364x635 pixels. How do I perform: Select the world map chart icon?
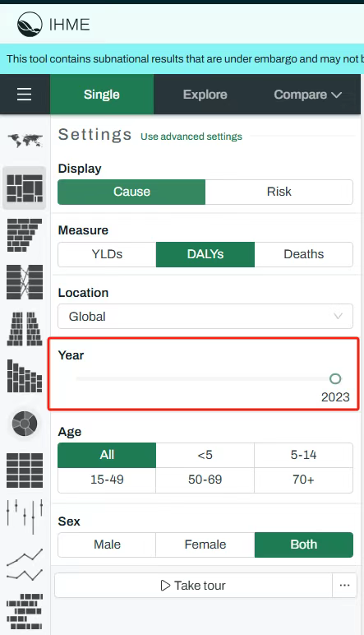(25, 141)
